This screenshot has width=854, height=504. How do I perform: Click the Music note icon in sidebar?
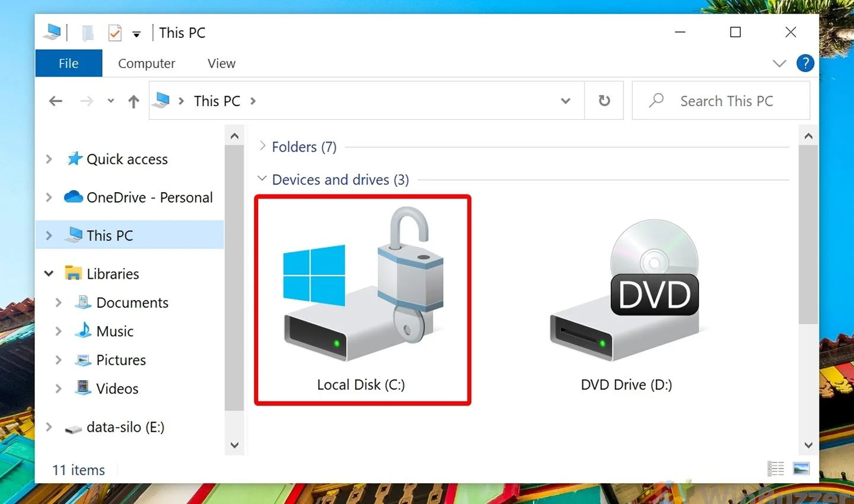pos(84,331)
